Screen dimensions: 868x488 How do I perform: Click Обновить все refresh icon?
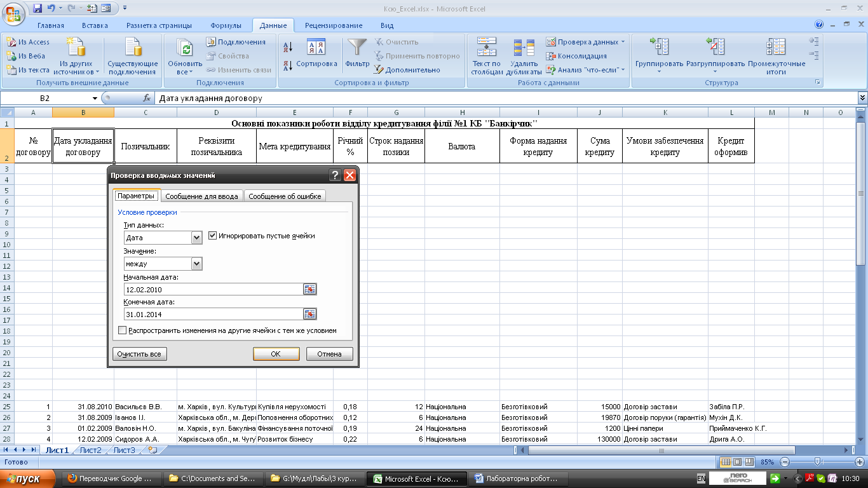coord(185,48)
